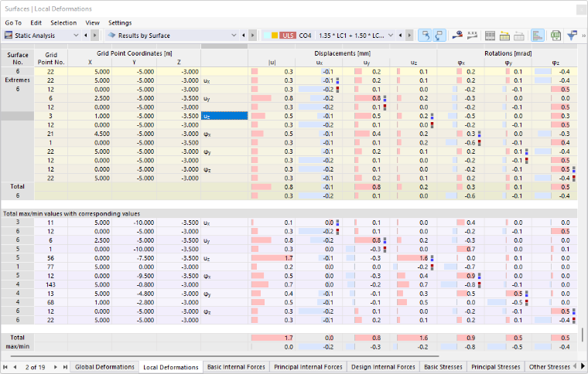Click Total max/min values section heading
The image size is (588, 374).
[72, 213]
